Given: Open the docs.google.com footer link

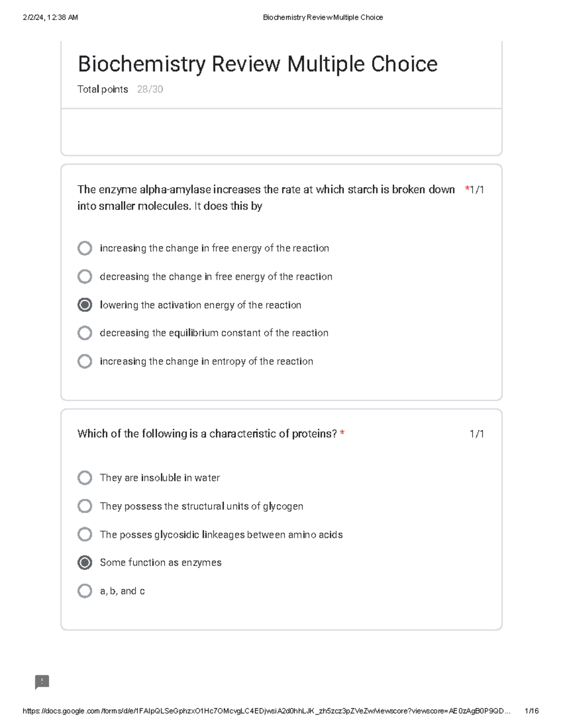Looking at the screenshot, I should [x=267, y=711].
